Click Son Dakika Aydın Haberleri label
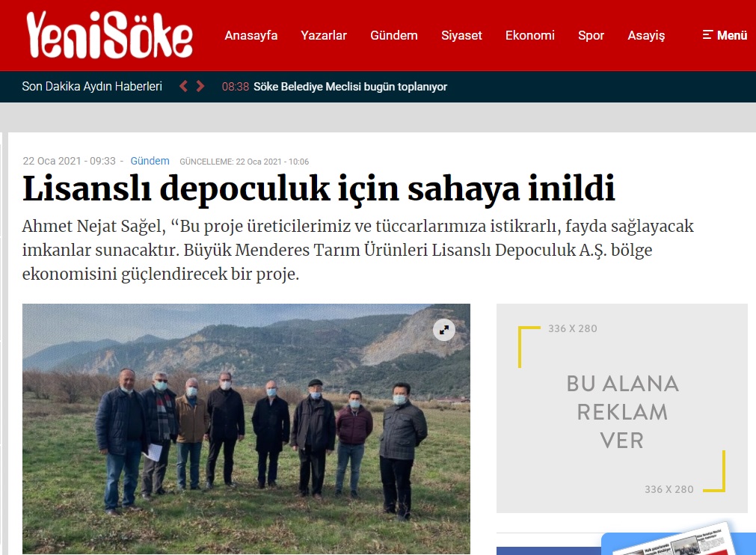Image resolution: width=756 pixels, height=555 pixels. click(92, 86)
